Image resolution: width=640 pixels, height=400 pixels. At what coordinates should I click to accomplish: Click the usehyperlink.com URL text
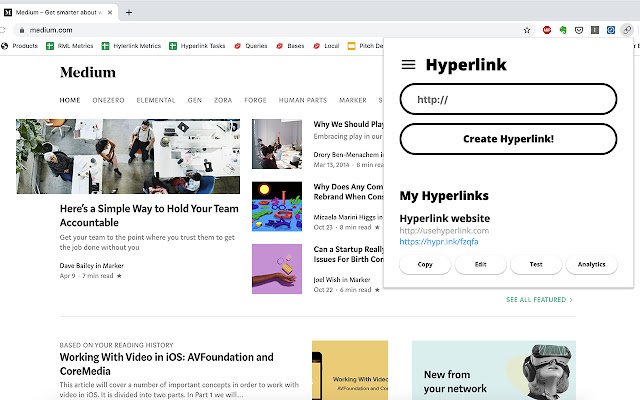[x=444, y=231]
